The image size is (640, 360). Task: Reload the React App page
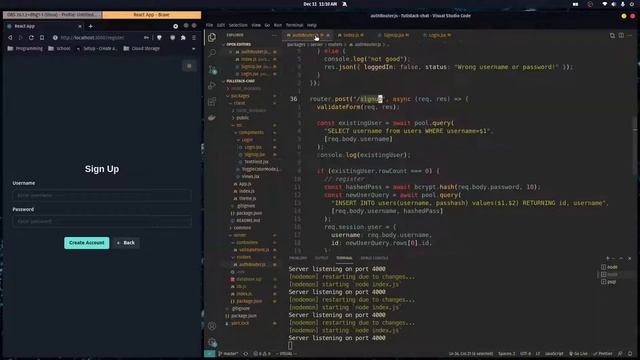31,38
